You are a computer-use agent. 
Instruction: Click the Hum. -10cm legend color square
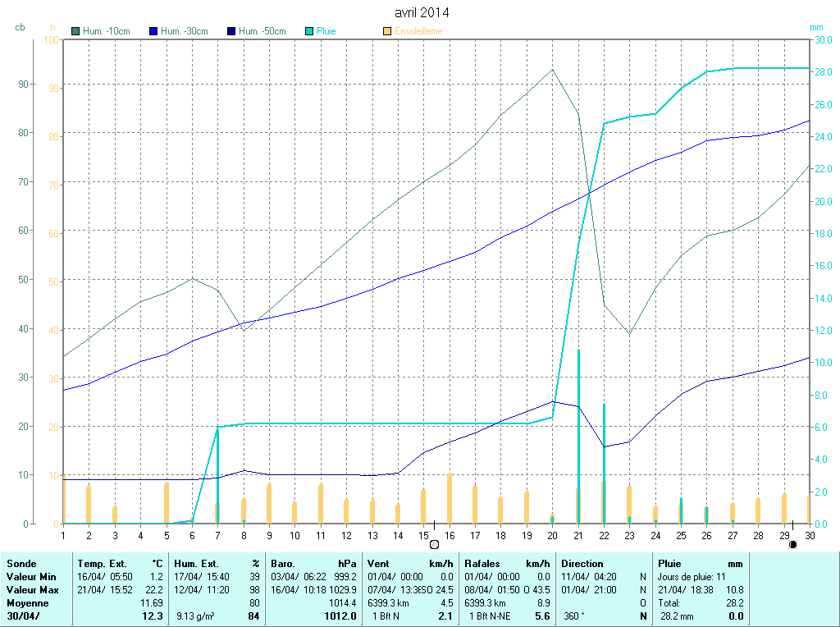tap(75, 31)
